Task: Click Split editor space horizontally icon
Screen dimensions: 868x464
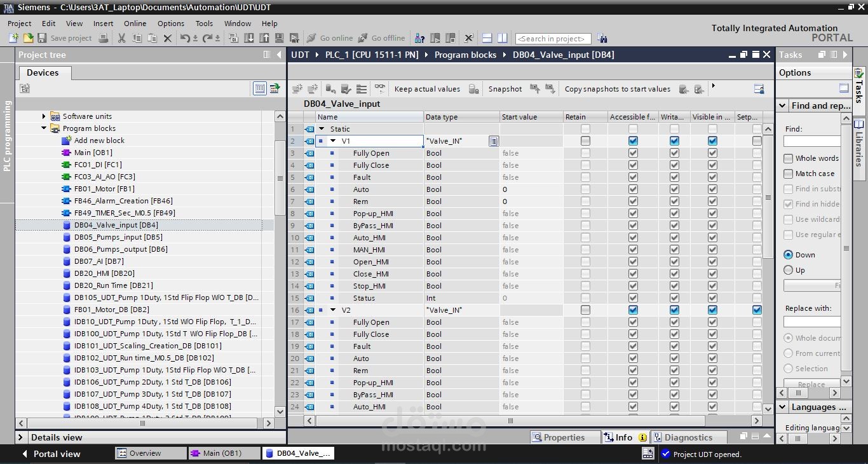Action: pos(487,38)
